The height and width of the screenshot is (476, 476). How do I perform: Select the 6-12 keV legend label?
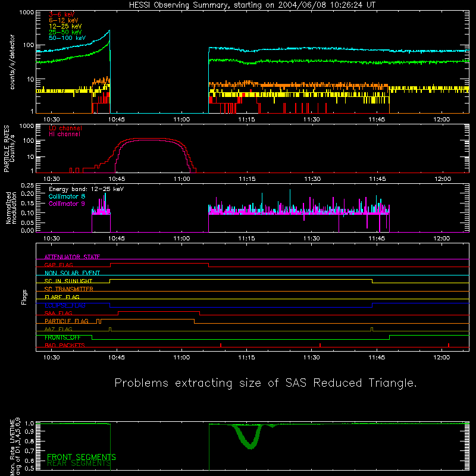[x=63, y=20]
